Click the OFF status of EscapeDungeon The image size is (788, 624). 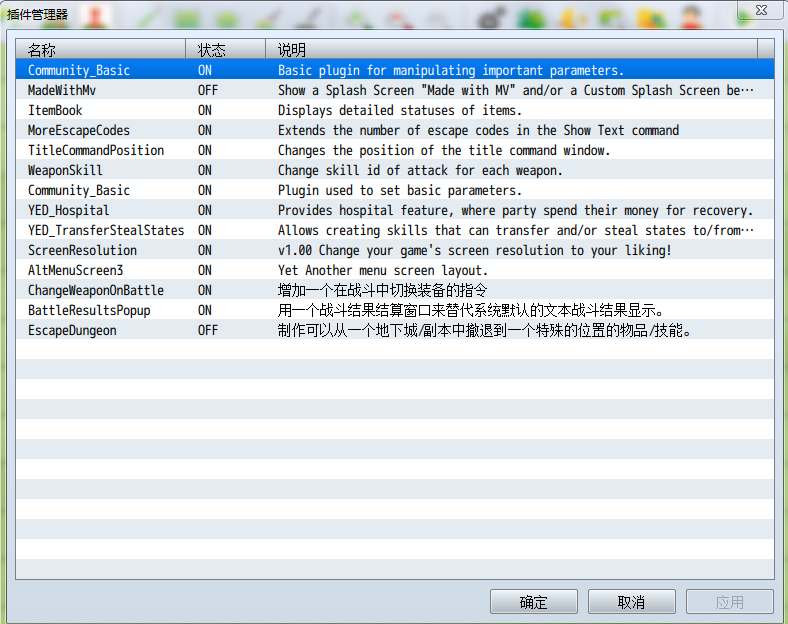[x=208, y=330]
